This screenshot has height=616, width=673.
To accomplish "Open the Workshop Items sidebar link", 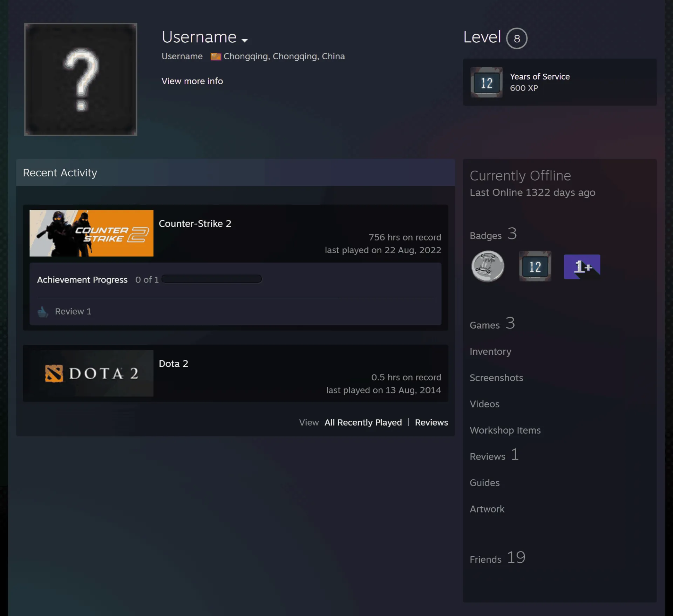I will click(505, 430).
